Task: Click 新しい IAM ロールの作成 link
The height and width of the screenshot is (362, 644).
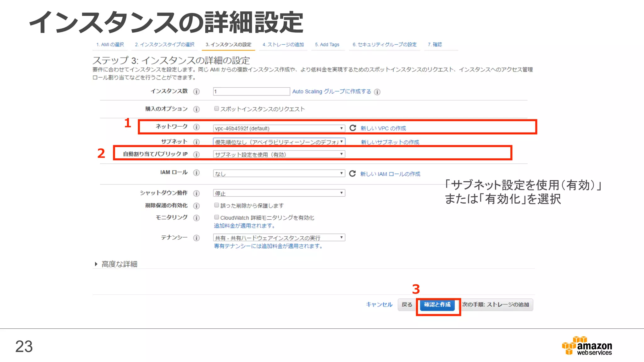Action: [390, 174]
